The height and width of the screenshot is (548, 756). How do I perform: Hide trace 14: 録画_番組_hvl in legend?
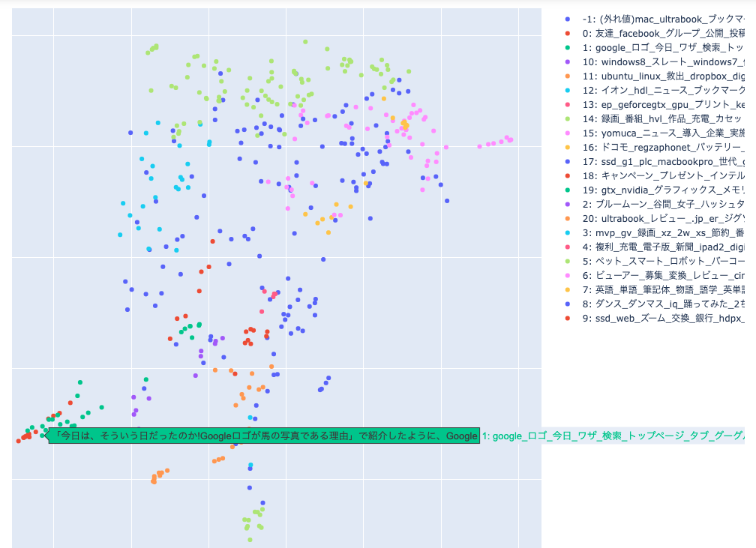(654, 118)
